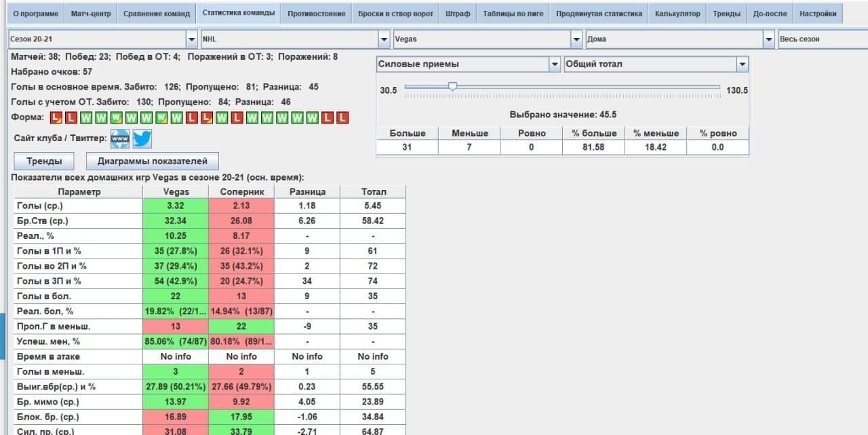Click the Весь сезон period field
The width and height of the screenshot is (868, 435).
pos(822,39)
